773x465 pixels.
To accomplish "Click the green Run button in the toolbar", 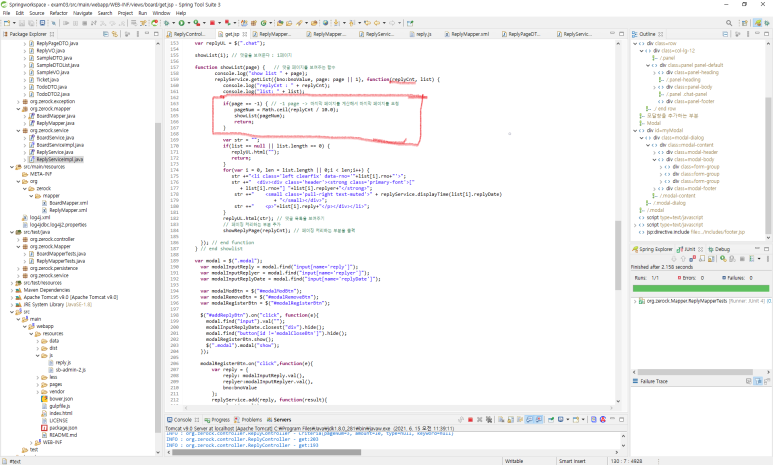I will (x=181, y=23).
